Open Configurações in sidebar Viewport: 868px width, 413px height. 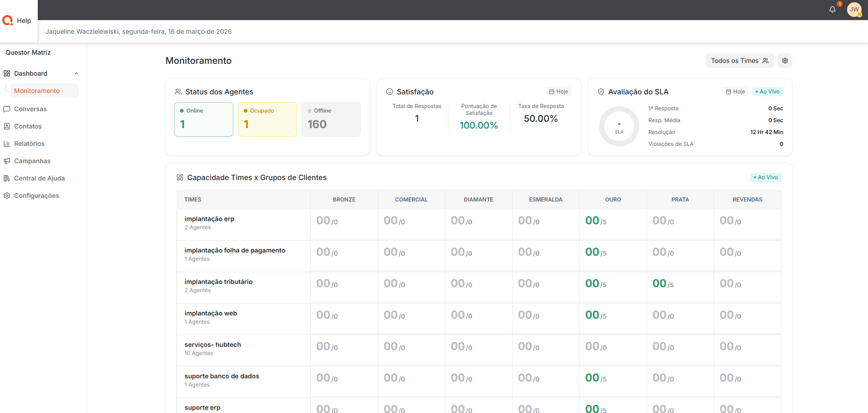coord(36,196)
